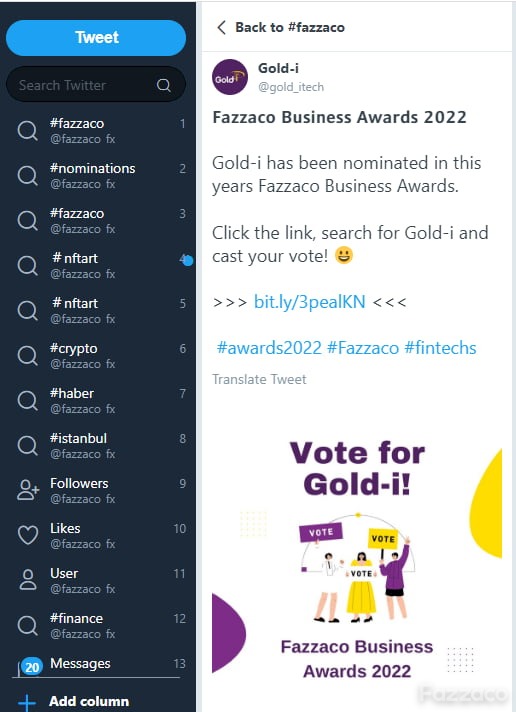Click the blue Tweet button
This screenshot has height=712, width=516.
coord(96,38)
